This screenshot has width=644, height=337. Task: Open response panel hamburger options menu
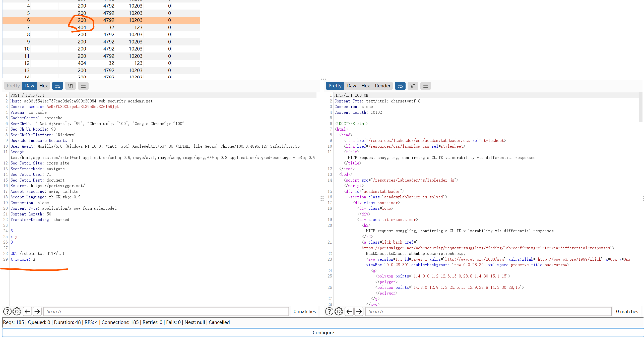tap(426, 86)
